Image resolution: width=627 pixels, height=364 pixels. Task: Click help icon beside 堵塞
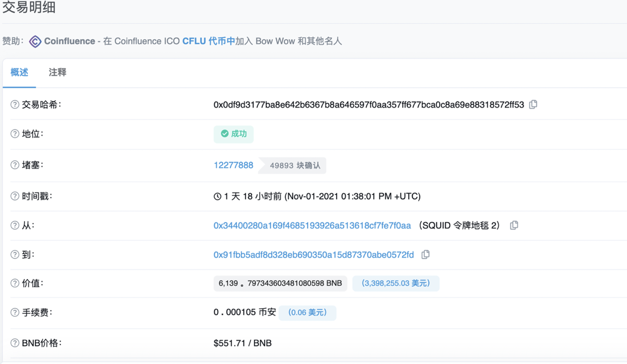click(x=15, y=165)
